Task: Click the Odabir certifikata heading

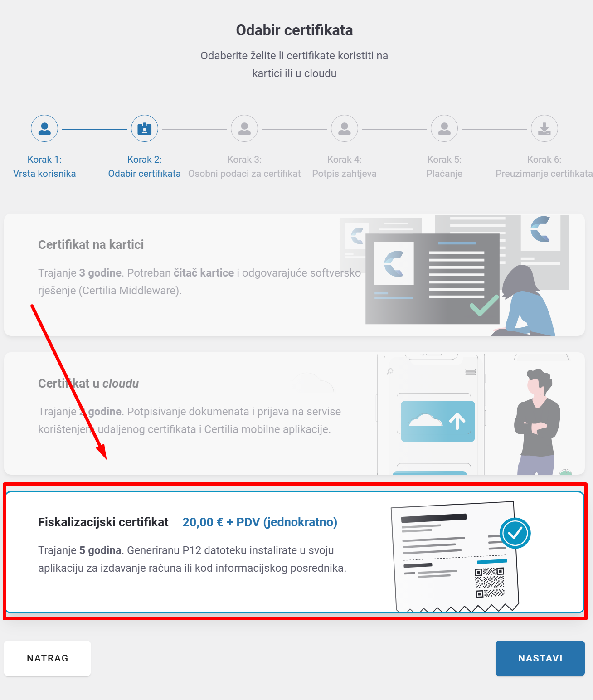Action: (x=294, y=31)
